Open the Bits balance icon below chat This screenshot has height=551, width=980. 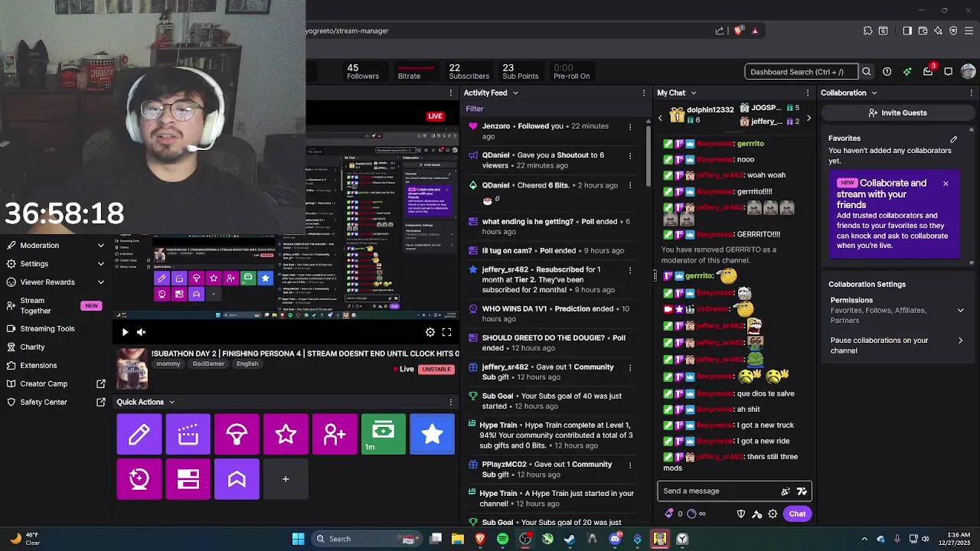click(670, 514)
